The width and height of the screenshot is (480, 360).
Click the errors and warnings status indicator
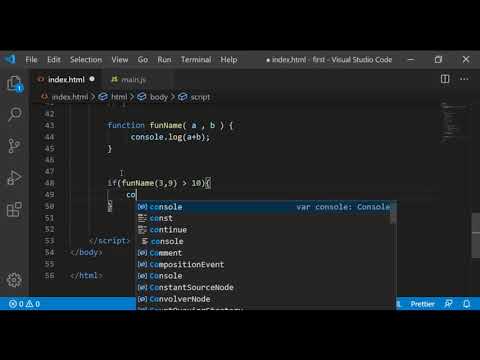[x=24, y=304]
